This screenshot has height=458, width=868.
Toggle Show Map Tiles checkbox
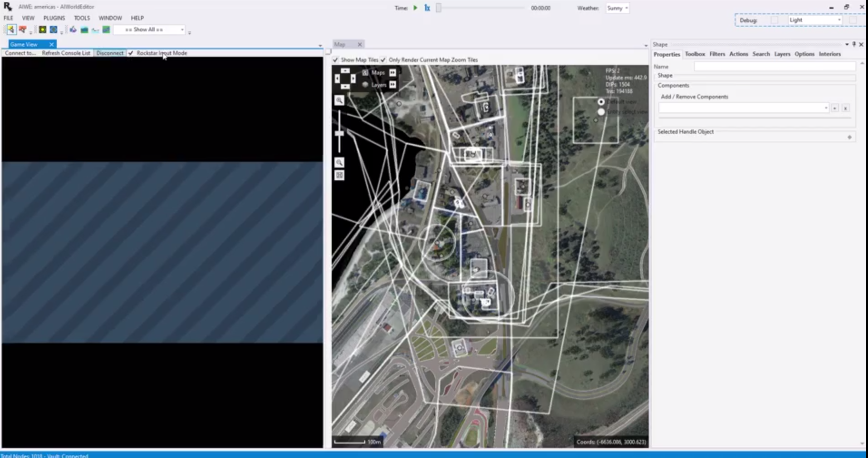pos(336,60)
